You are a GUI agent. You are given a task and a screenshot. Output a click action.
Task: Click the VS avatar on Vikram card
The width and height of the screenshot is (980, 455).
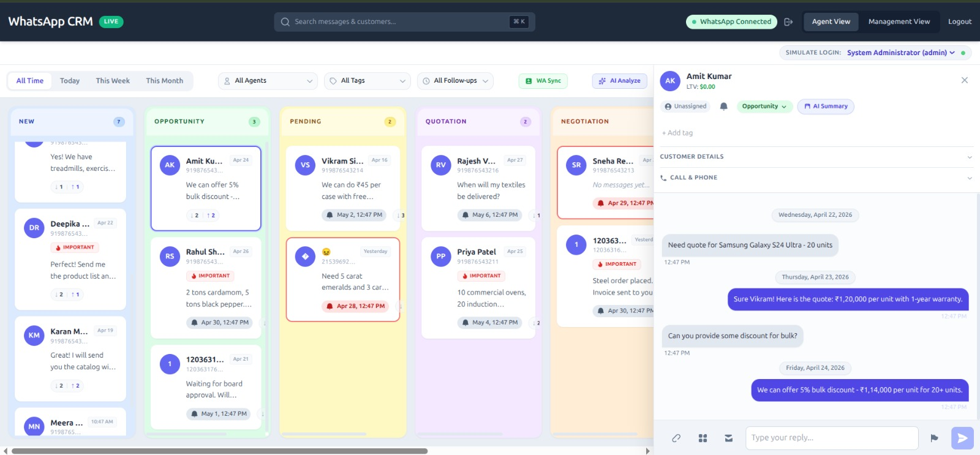[305, 165]
